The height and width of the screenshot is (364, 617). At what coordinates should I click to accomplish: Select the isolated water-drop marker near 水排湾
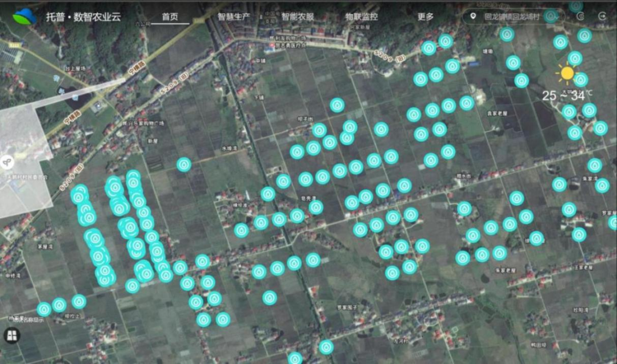coord(183,165)
